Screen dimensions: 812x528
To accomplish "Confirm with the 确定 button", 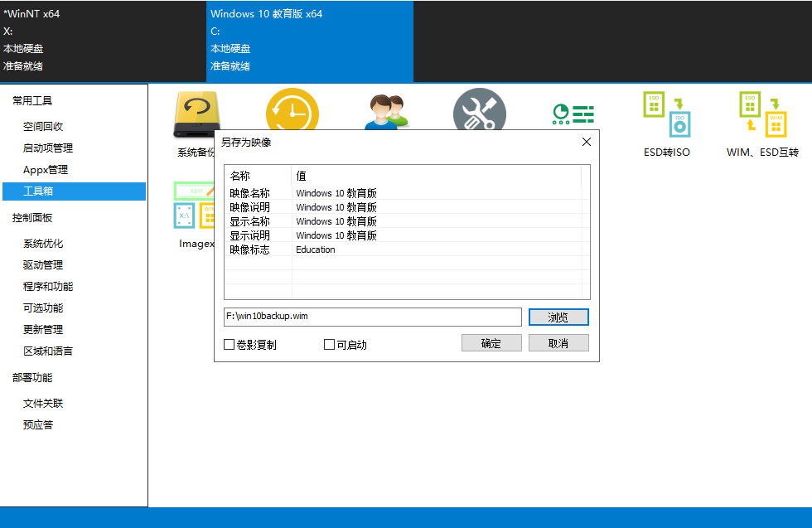I will (491, 343).
